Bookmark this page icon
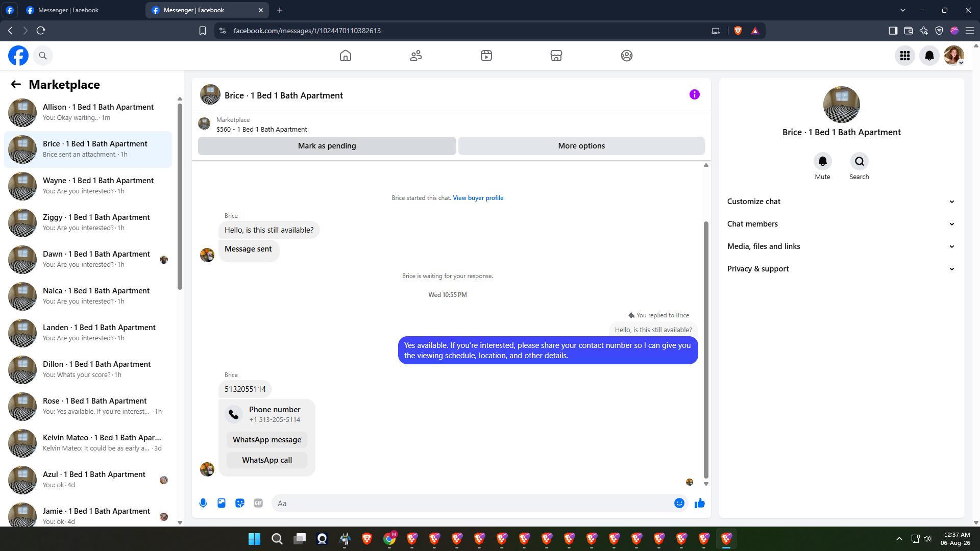 point(203,31)
